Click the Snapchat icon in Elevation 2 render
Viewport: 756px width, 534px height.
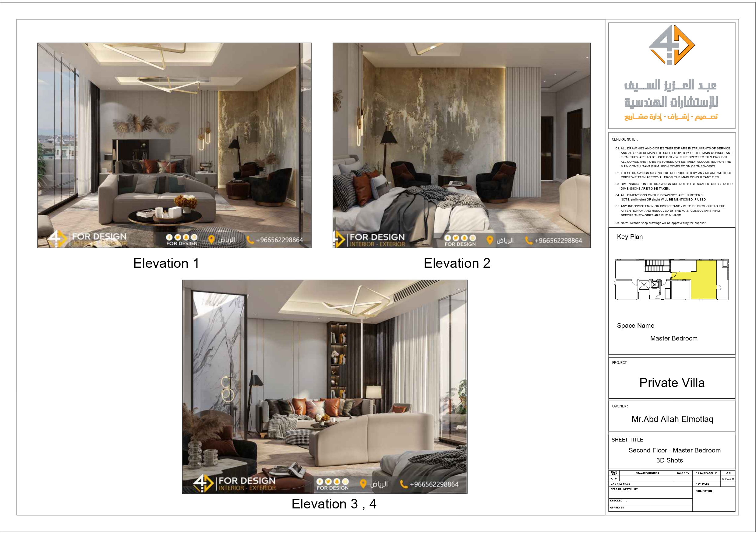[464, 238]
